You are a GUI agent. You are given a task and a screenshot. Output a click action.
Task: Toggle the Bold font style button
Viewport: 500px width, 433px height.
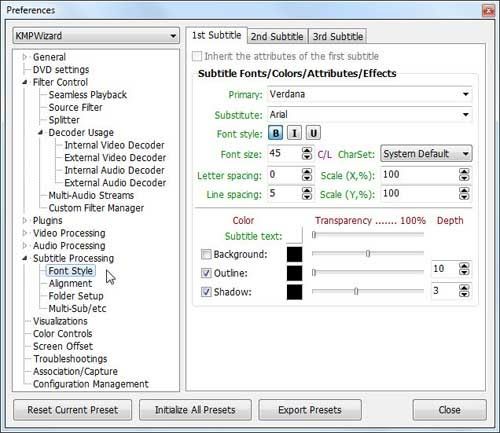coord(276,133)
